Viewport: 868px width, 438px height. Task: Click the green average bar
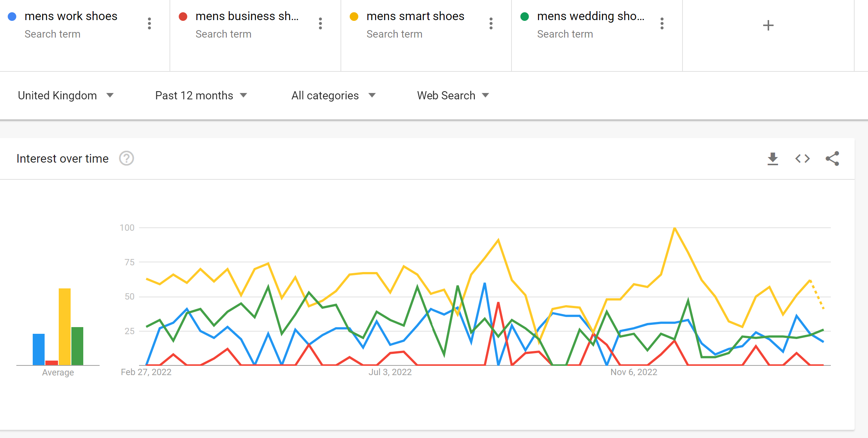[77, 346]
